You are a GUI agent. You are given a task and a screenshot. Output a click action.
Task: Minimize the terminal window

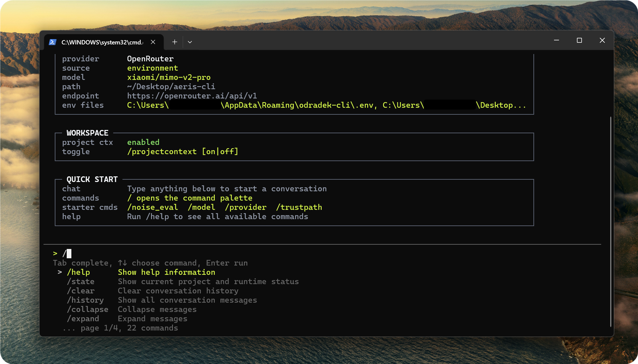tap(556, 40)
